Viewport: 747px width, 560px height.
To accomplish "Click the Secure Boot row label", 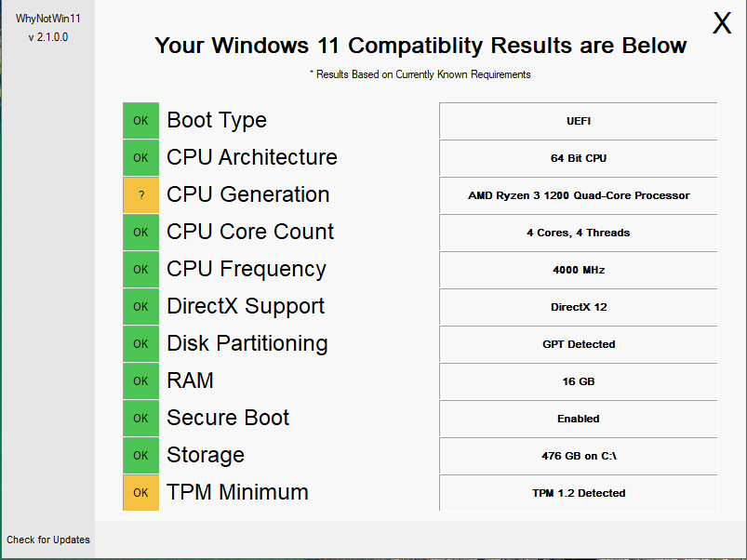I will [x=228, y=418].
